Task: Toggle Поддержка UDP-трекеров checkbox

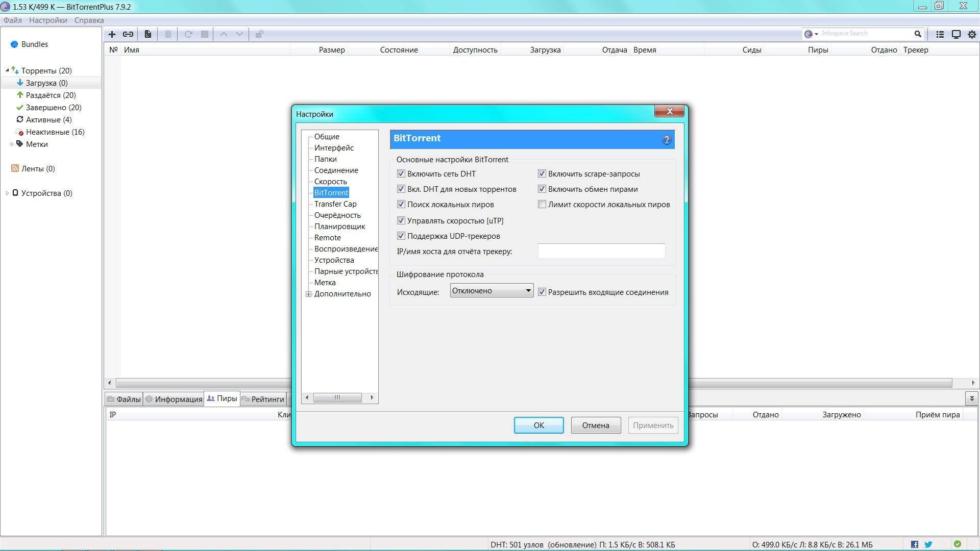Action: [x=401, y=236]
